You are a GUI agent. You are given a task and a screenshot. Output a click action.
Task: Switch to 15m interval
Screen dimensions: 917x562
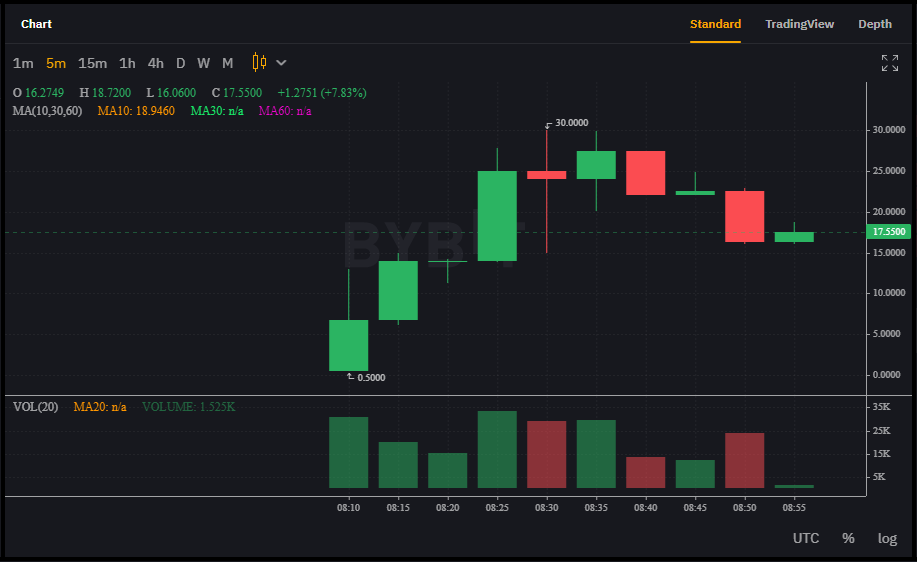pos(92,63)
